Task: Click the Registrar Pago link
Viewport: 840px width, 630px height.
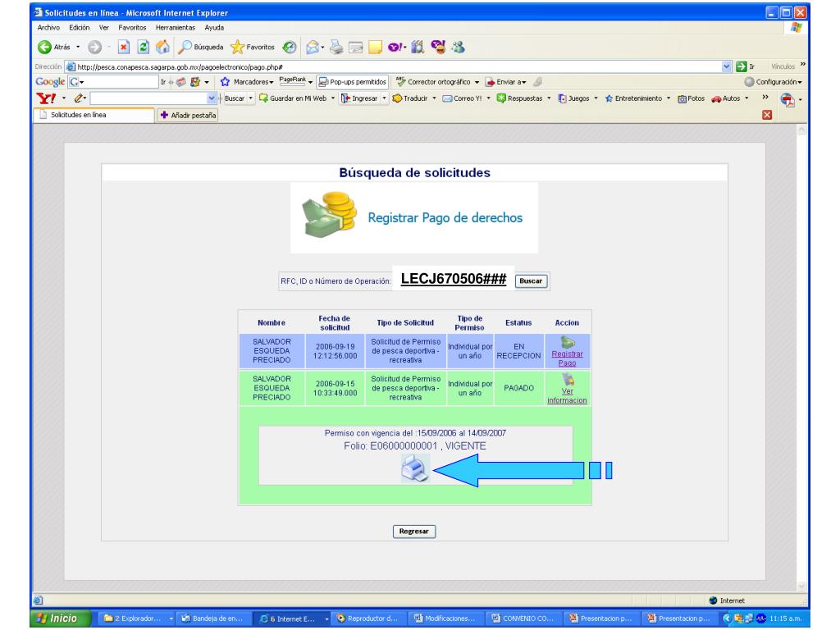Action: [568, 358]
